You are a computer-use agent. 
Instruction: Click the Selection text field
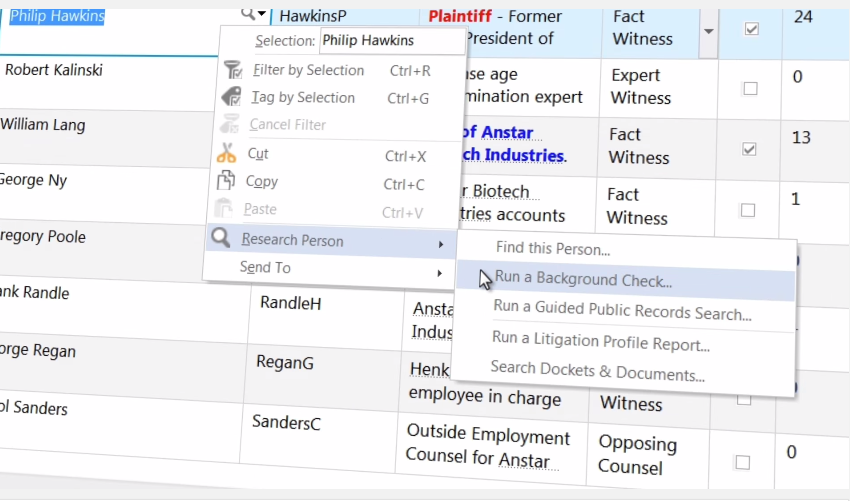click(x=392, y=41)
